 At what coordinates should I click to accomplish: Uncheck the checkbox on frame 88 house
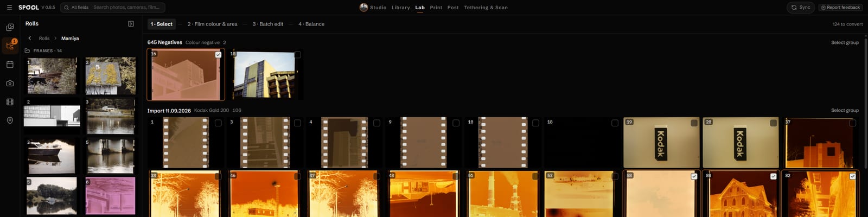coord(773,176)
